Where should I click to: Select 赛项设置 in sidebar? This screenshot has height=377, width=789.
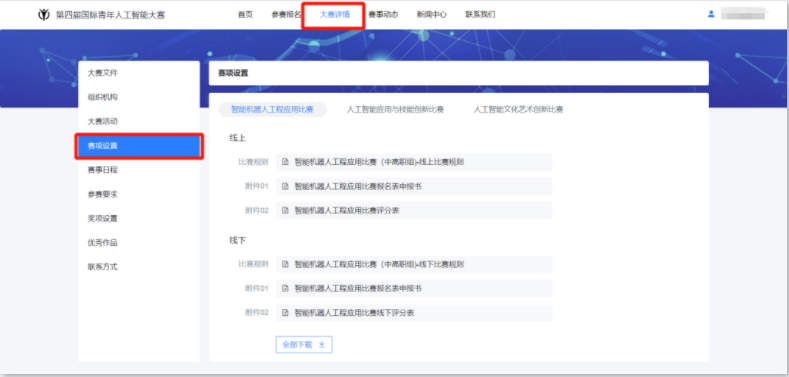139,146
